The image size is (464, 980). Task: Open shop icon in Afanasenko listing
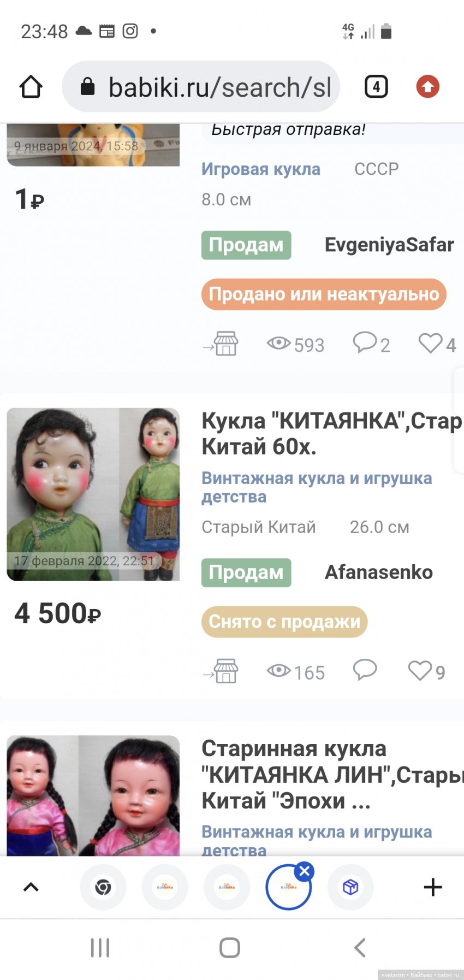221,671
